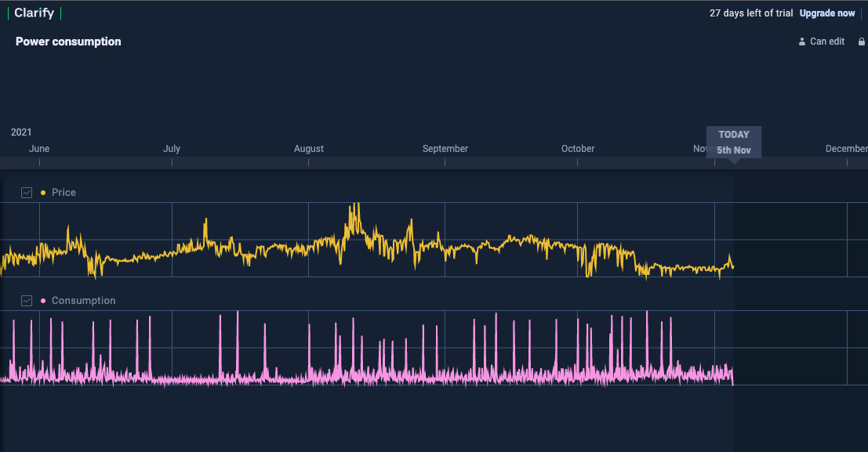Click the Can edit permission label
This screenshot has height=452, width=868.
[826, 42]
